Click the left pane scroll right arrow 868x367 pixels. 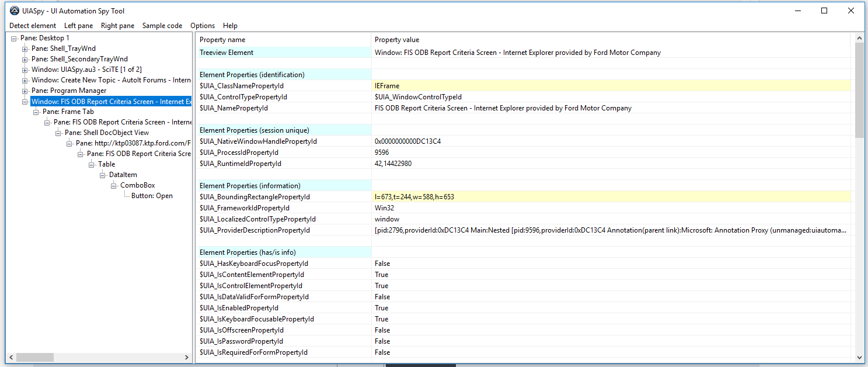[187, 357]
